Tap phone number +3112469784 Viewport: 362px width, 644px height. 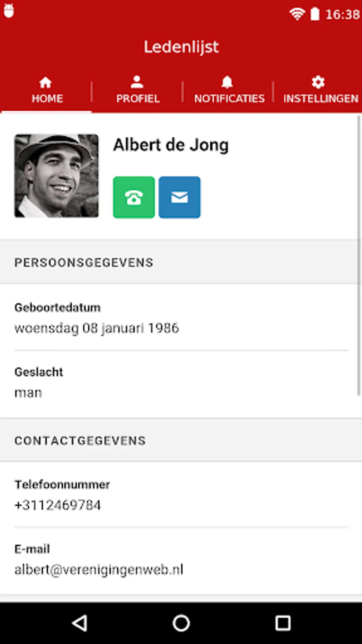[58, 505]
